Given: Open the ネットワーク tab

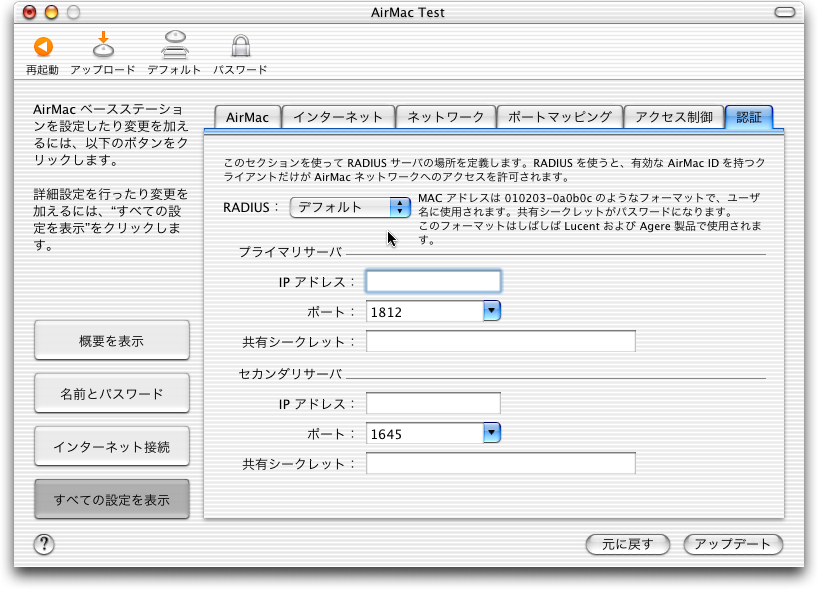Looking at the screenshot, I should coord(445,117).
